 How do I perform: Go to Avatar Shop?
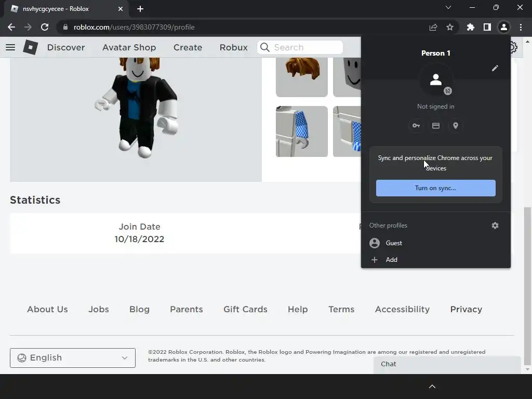coord(129,47)
